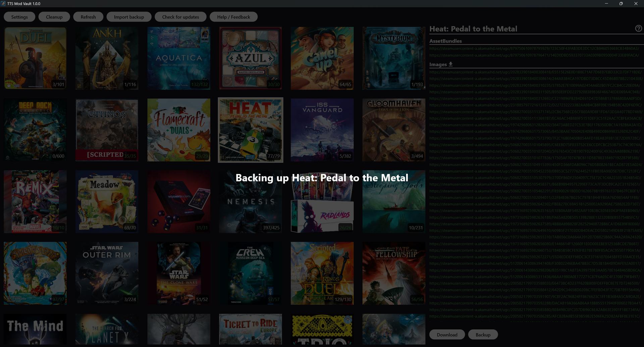The image size is (644, 347).
Task: Open Help / Feedback
Action: point(233,17)
